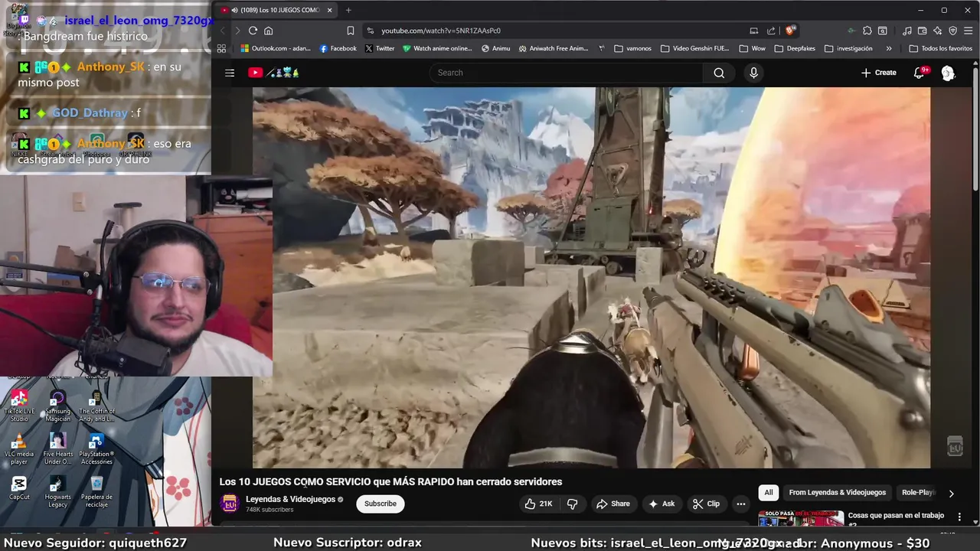
Task: Click the Ask button under video
Action: 661,504
